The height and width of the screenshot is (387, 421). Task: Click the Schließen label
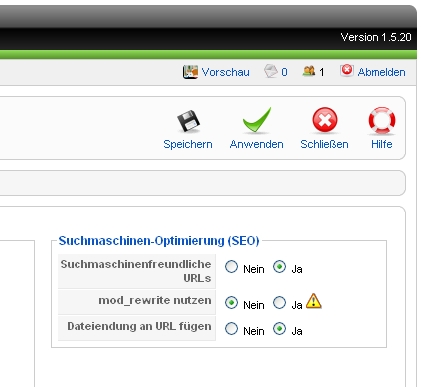(324, 144)
